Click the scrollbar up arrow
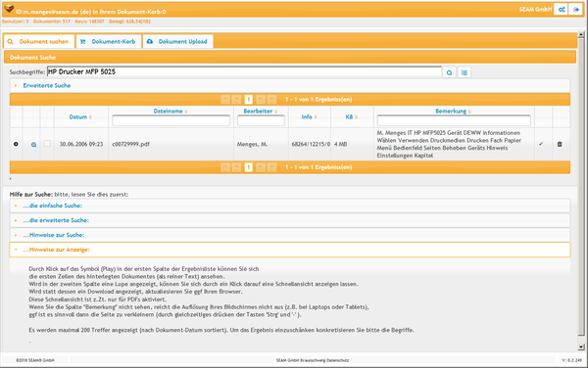This screenshot has width=588, height=368. coord(581,35)
